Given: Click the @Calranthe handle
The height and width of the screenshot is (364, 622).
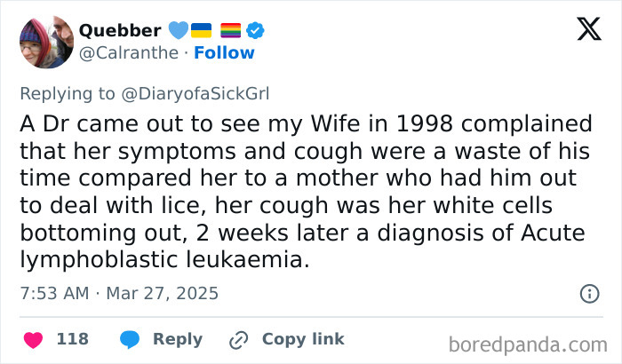Looking at the screenshot, I should click(x=130, y=53).
